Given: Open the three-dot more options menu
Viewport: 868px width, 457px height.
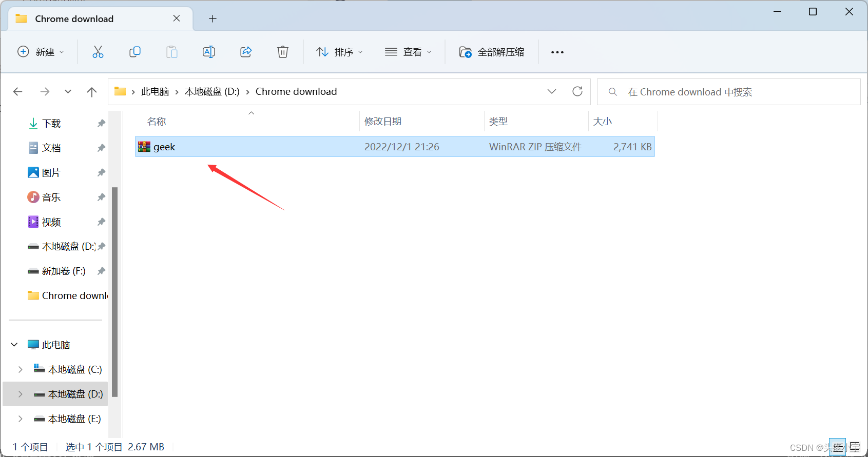Looking at the screenshot, I should click(x=557, y=52).
